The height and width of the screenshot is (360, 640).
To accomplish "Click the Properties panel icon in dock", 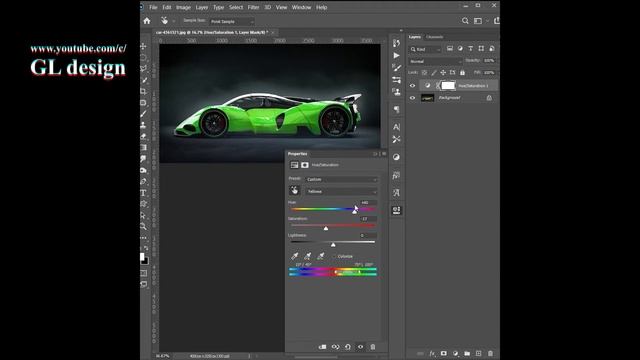I will 396,210.
